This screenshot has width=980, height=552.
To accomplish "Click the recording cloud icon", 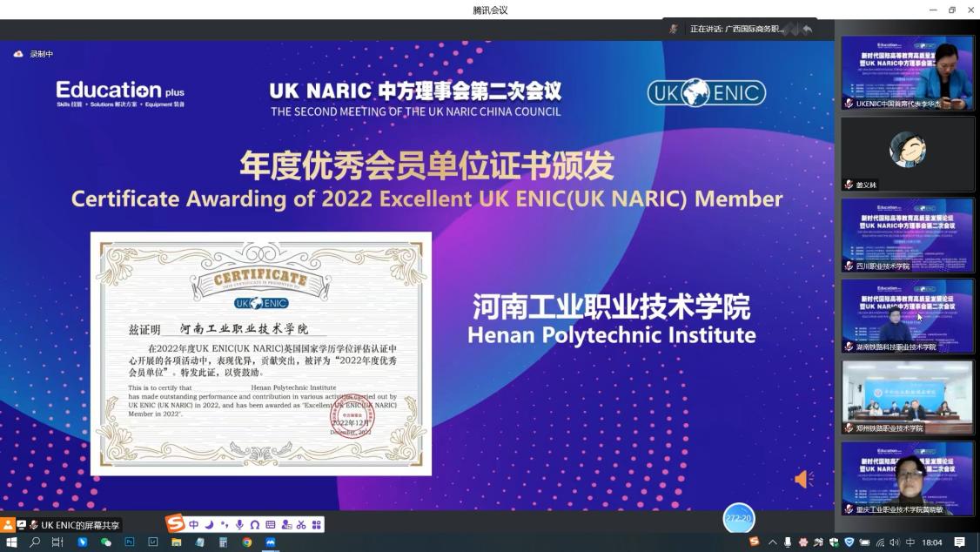I will [18, 54].
